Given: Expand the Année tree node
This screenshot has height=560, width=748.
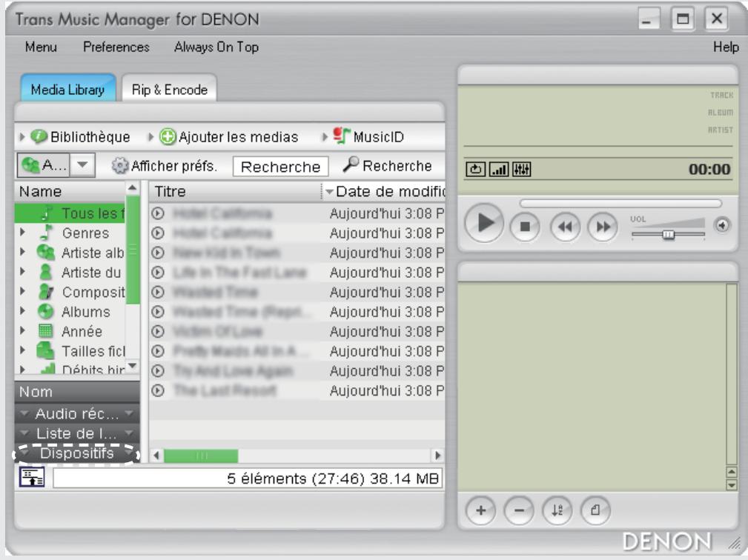Looking at the screenshot, I should (22, 331).
